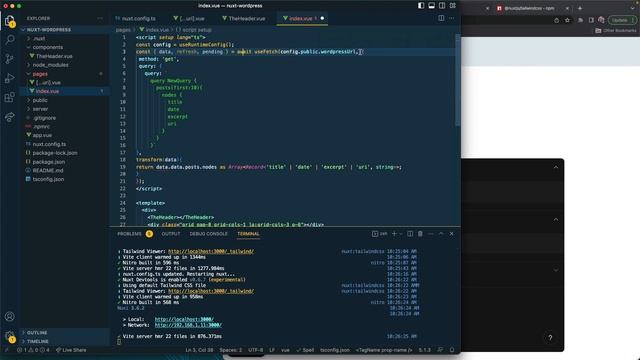Click the Live Share status bar button
Viewport: 640px width, 360px height.
[x=71, y=350]
